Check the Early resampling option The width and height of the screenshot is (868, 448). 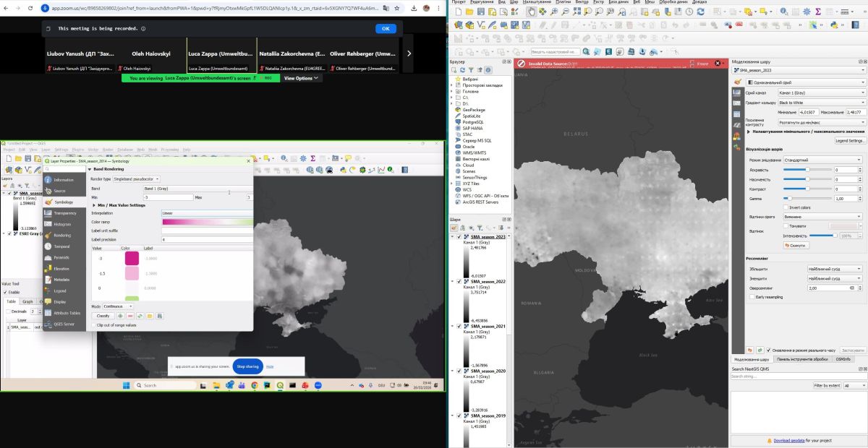pyautogui.click(x=753, y=297)
